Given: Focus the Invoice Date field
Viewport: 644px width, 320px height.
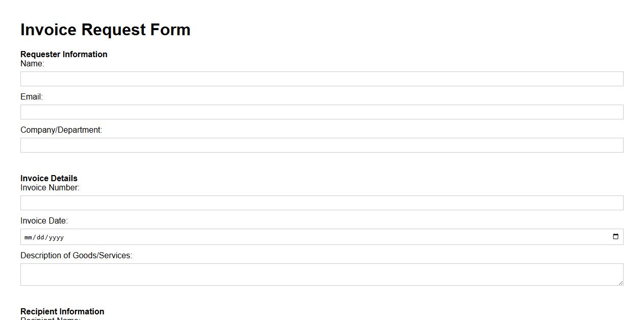Looking at the screenshot, I should (x=306, y=236).
